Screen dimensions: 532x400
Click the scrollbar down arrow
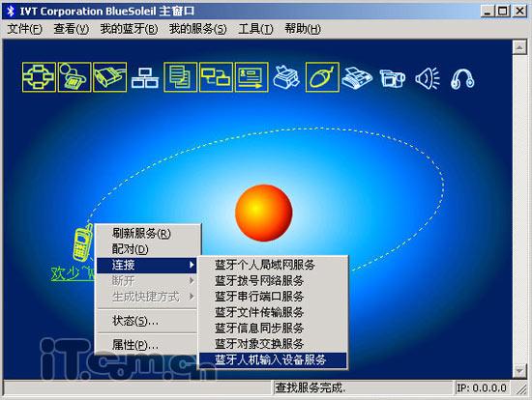point(519,370)
